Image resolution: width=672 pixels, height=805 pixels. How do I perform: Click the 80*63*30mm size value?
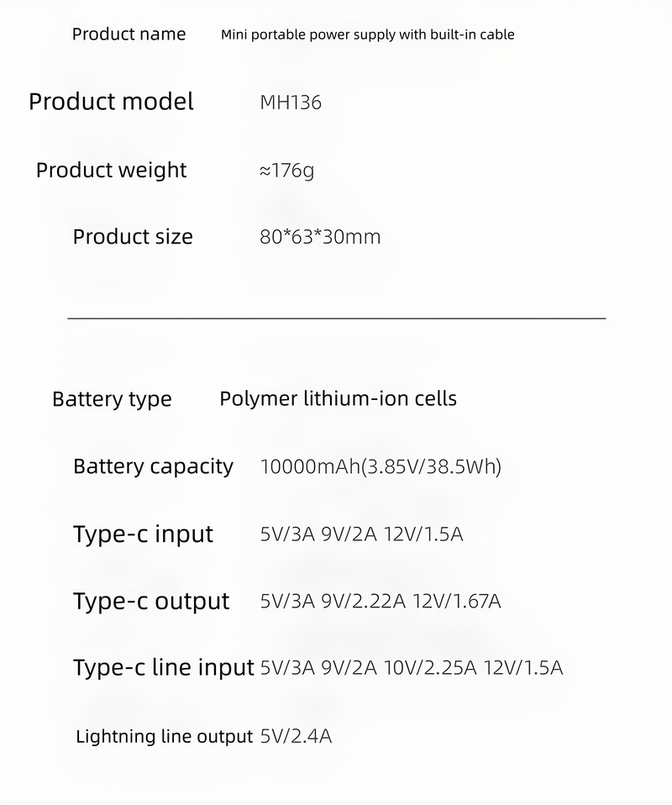point(320,237)
